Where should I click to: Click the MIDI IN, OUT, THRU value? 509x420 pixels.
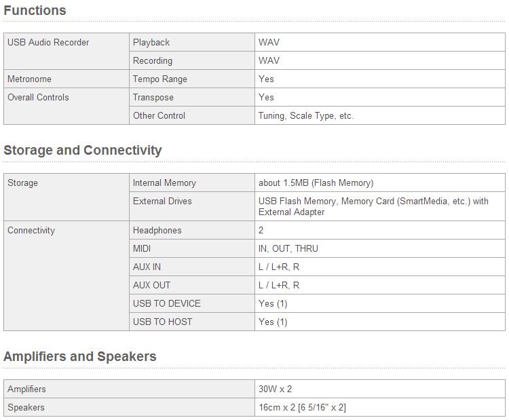[288, 248]
